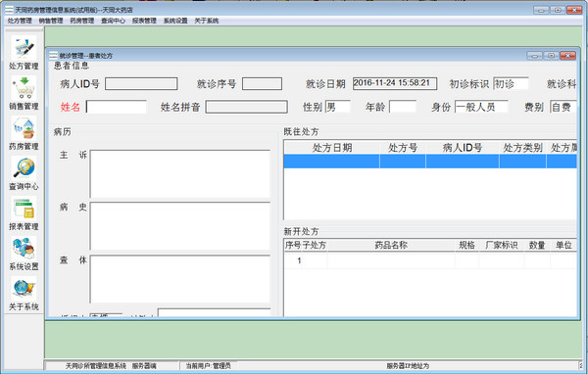Viewport: 588px width, 374px height.
Task: Open the 性别 dropdown showing 男
Action: coord(337,107)
